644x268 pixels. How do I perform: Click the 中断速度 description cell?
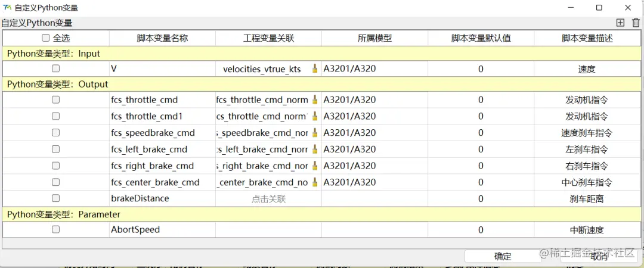587,230
